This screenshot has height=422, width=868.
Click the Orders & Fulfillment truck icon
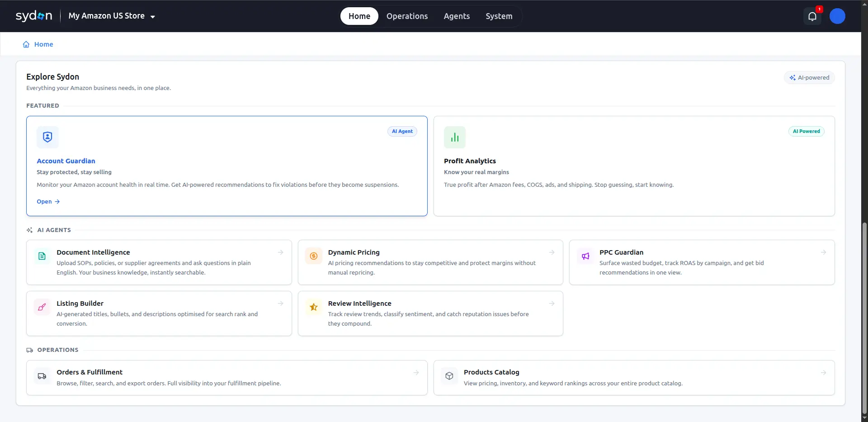pyautogui.click(x=42, y=376)
